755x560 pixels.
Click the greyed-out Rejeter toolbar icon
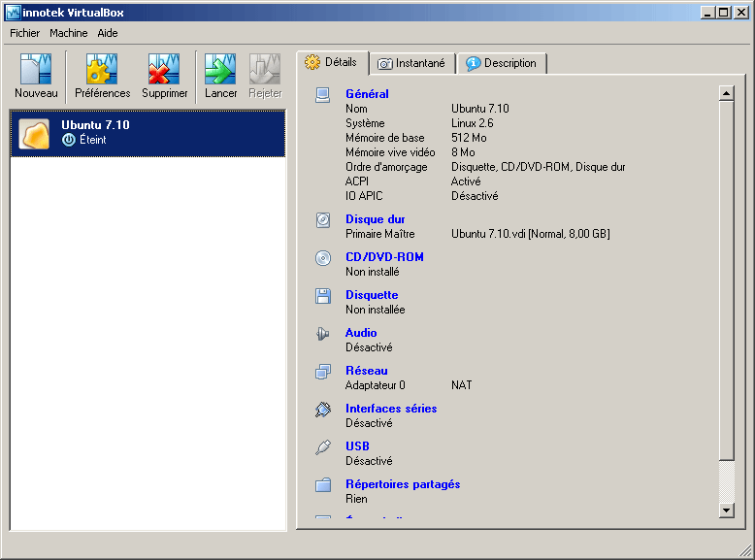265,69
